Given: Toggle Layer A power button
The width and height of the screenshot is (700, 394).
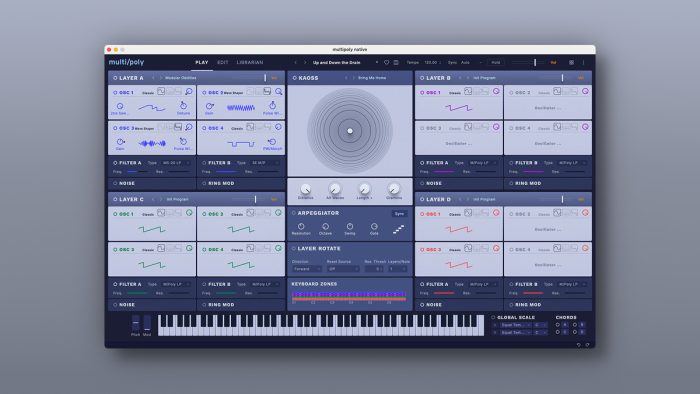Looking at the screenshot, I should pos(115,78).
